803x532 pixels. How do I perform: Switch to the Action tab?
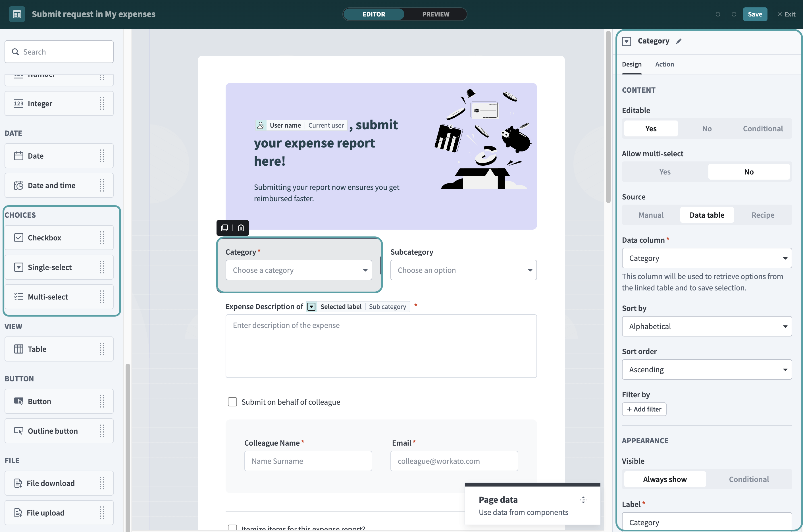click(x=664, y=65)
